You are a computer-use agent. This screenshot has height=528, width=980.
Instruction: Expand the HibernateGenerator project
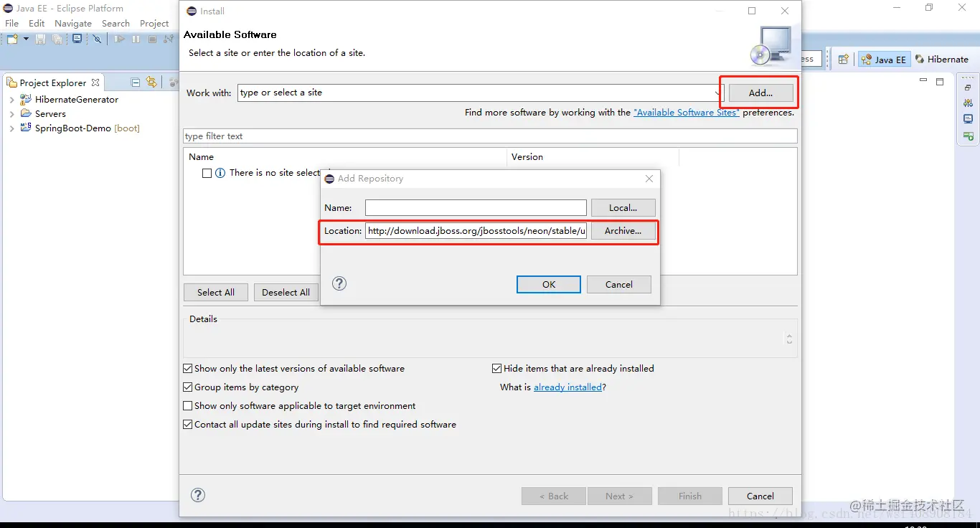click(11, 100)
